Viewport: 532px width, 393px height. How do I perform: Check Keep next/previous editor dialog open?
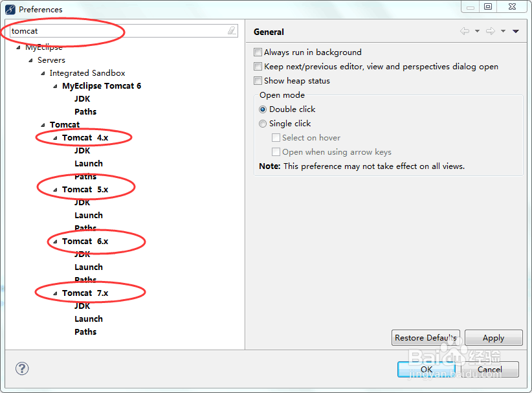point(258,66)
